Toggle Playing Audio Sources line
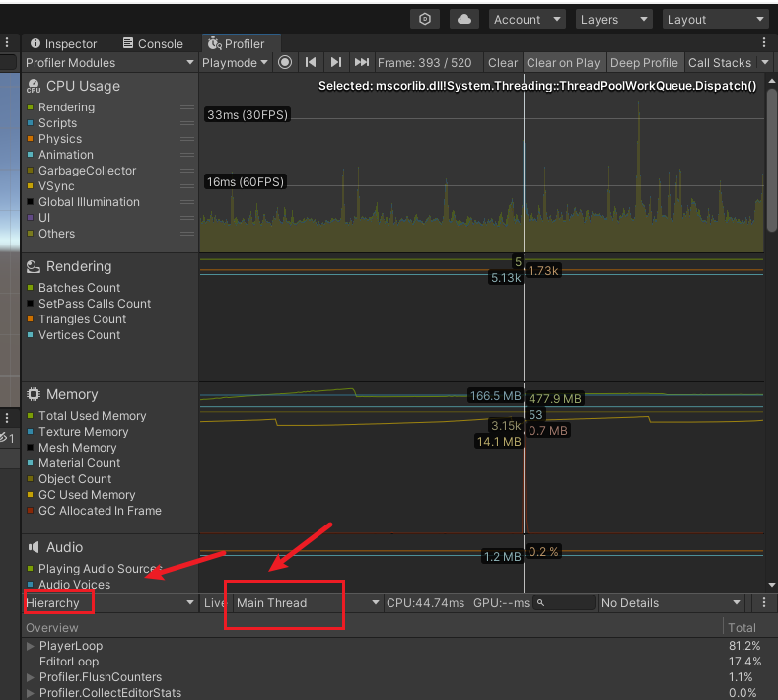Image resolution: width=778 pixels, height=700 pixels. pyautogui.click(x=31, y=569)
